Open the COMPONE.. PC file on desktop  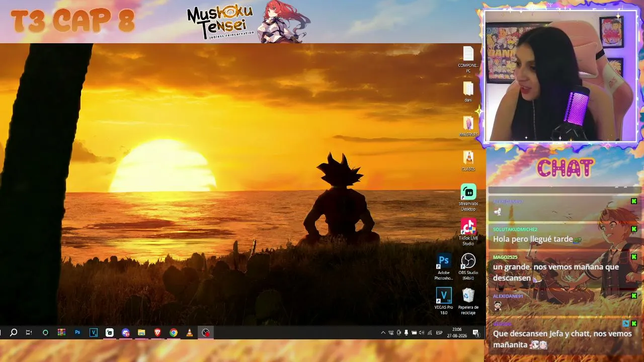tap(468, 59)
